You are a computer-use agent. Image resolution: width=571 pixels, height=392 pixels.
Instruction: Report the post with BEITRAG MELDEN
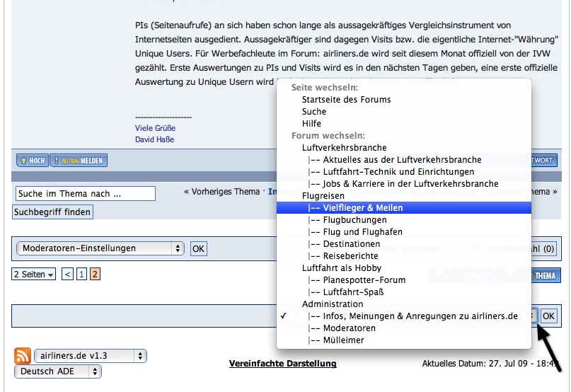[79, 161]
